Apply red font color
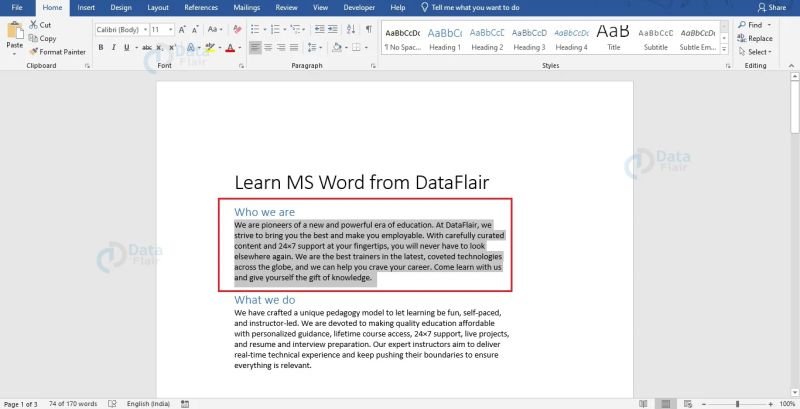This screenshot has height=409, width=800. pos(230,47)
